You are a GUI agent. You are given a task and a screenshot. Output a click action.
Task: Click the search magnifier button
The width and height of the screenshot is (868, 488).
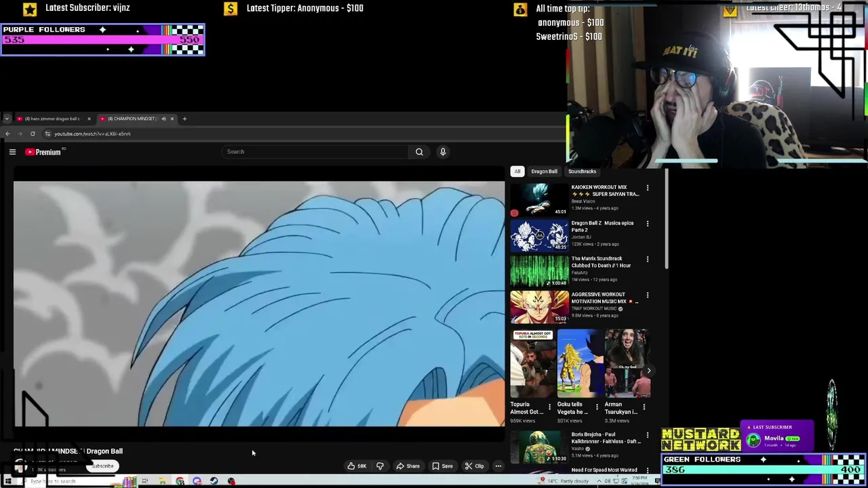tap(419, 152)
